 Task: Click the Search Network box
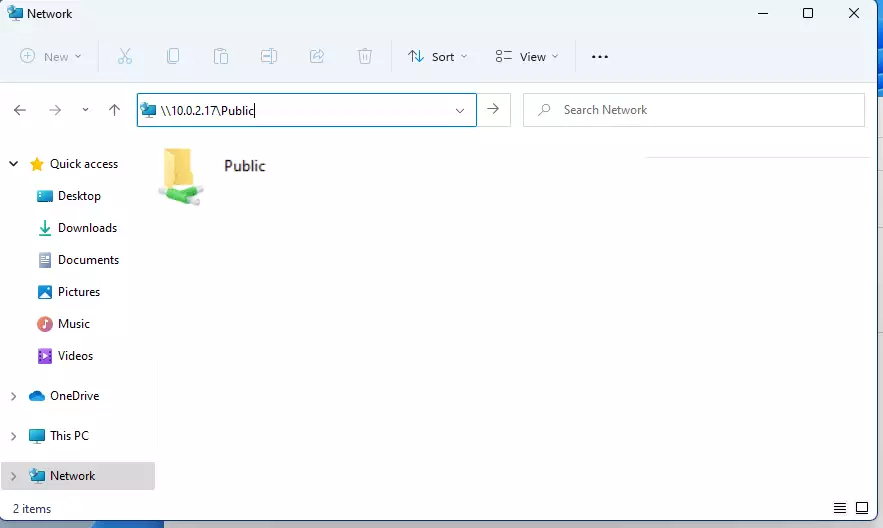tap(694, 110)
